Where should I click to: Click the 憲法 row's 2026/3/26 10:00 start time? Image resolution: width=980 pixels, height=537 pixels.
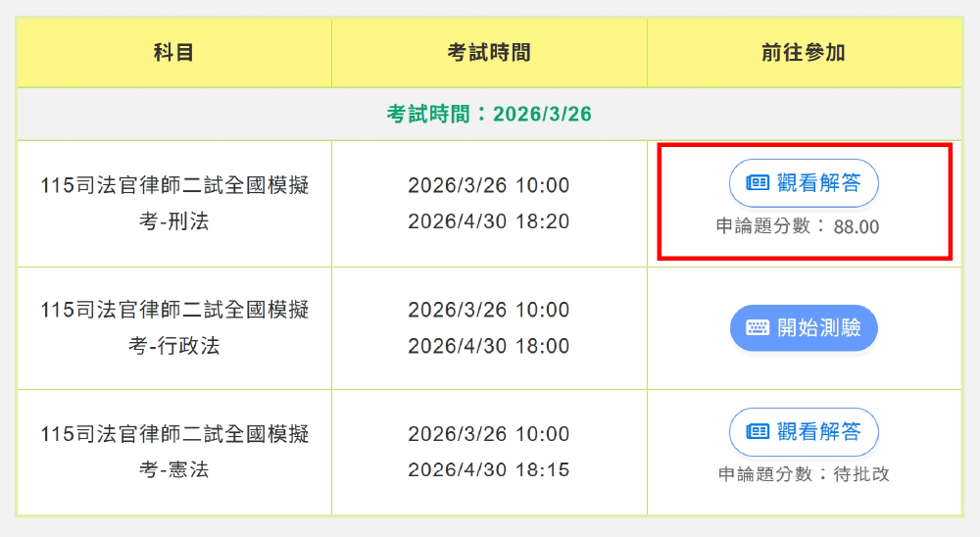tap(489, 434)
